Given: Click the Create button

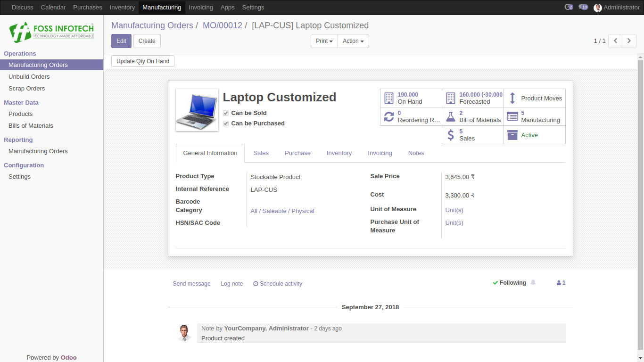Looking at the screenshot, I should pos(147,41).
